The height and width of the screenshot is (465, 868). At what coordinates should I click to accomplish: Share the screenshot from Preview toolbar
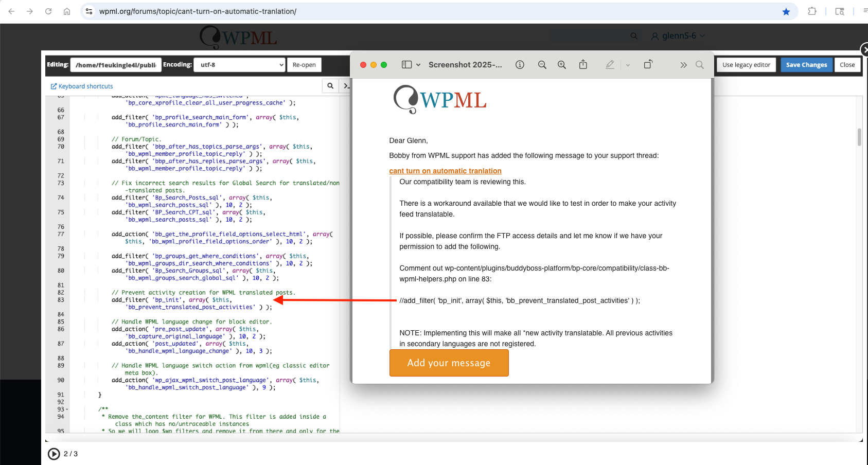pos(583,64)
